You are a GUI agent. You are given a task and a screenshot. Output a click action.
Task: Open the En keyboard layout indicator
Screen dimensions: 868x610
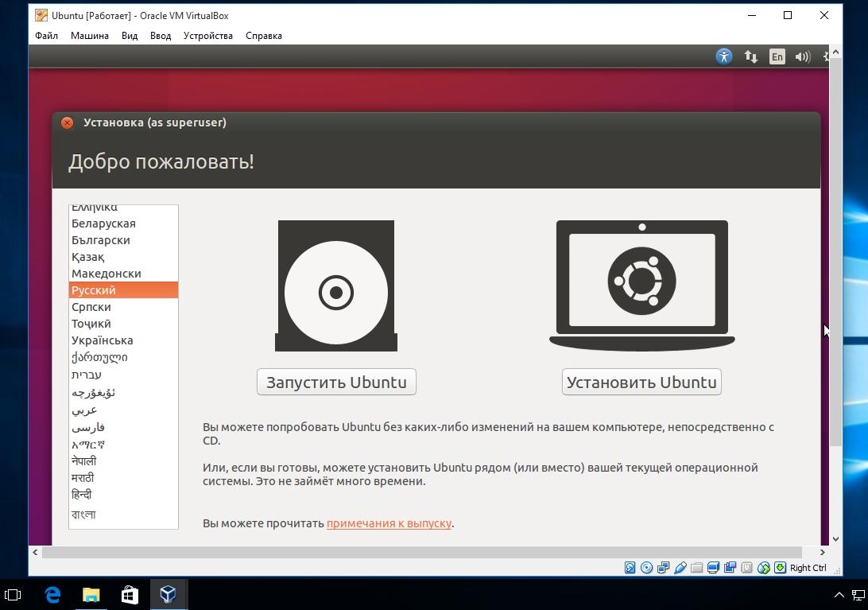coord(777,56)
